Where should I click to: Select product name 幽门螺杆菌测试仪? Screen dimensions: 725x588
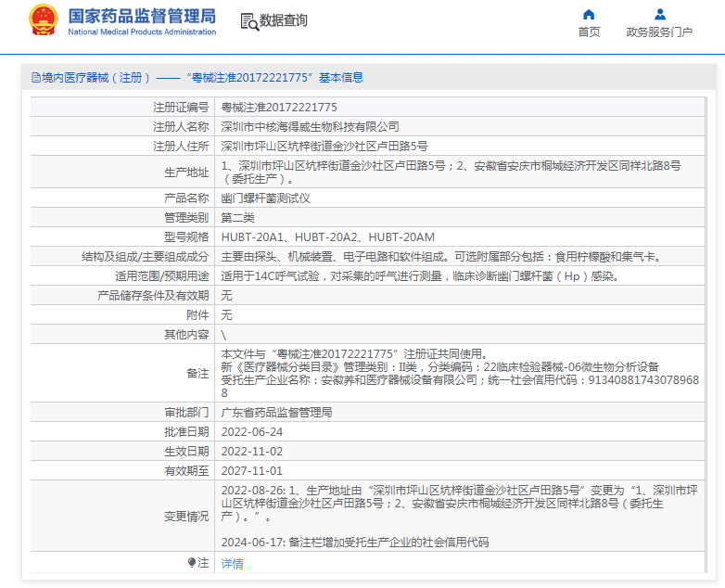pos(265,198)
